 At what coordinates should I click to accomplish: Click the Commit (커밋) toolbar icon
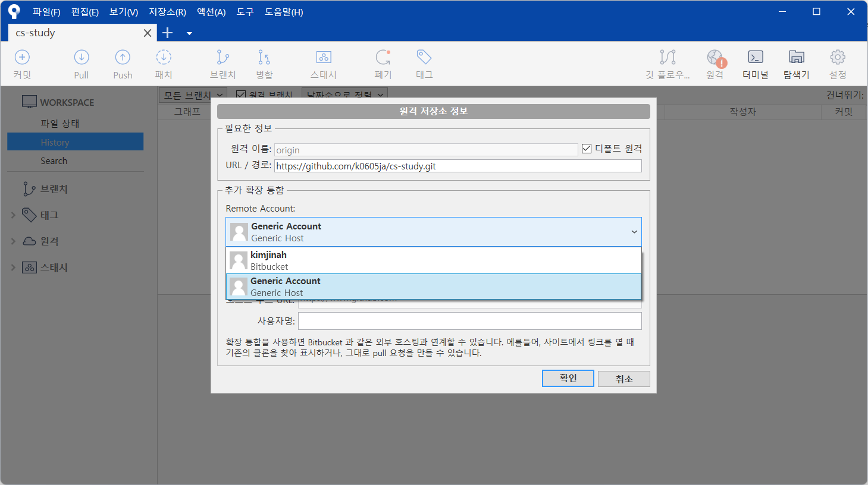click(22, 57)
